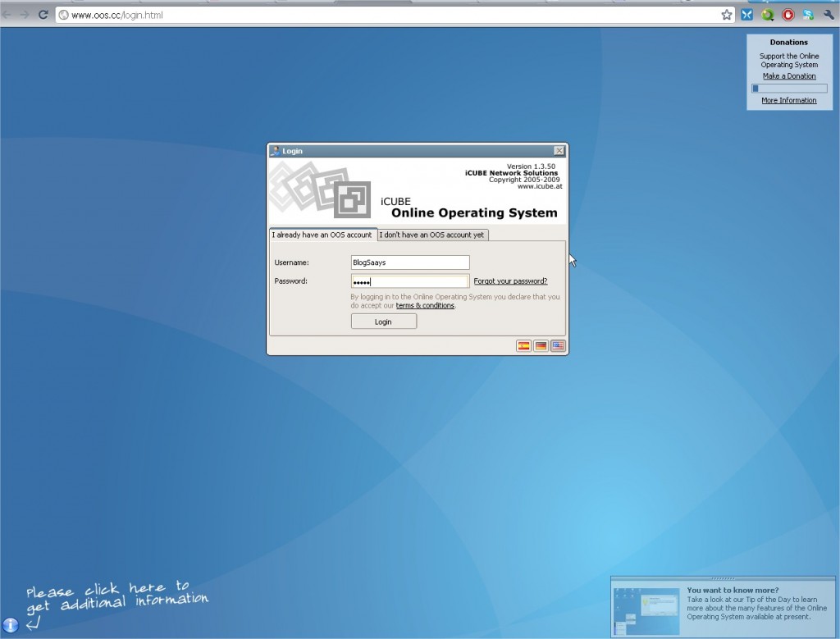Bookmark the page with the star icon

click(727, 15)
